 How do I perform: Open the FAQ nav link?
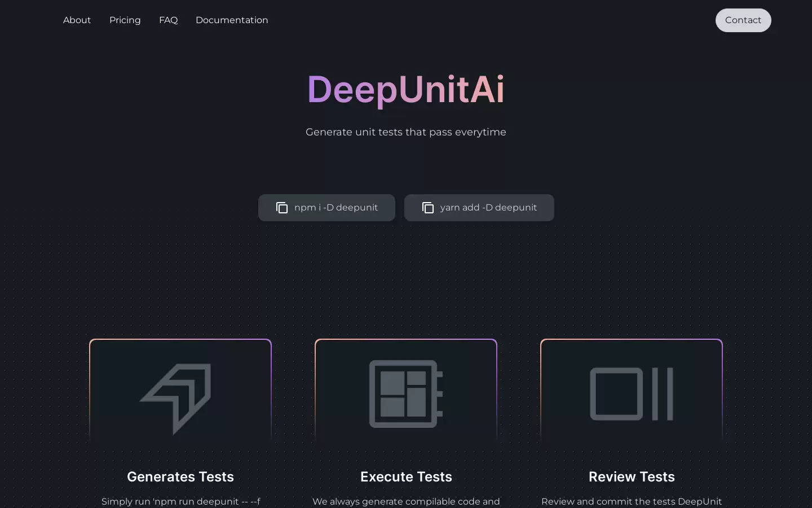168,20
